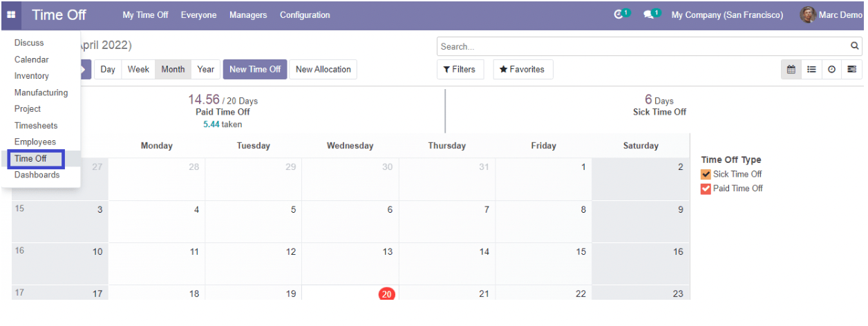Switch to list view icon
The width and height of the screenshot is (868, 326).
click(811, 69)
